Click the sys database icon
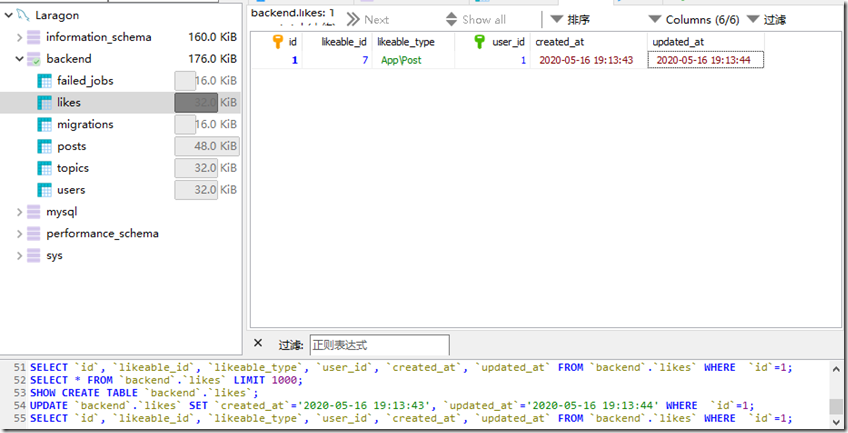The image size is (848, 433). click(x=34, y=255)
